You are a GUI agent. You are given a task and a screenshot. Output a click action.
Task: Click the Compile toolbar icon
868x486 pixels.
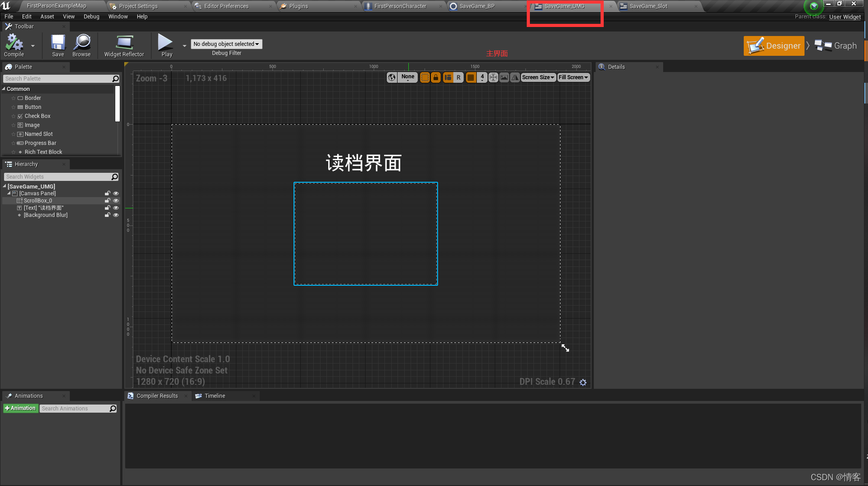14,45
